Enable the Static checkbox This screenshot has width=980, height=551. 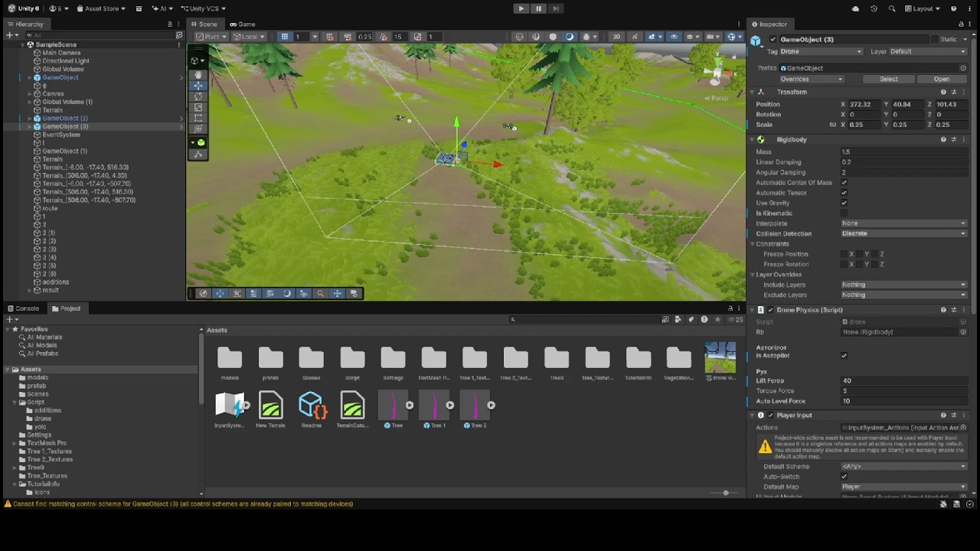[934, 40]
